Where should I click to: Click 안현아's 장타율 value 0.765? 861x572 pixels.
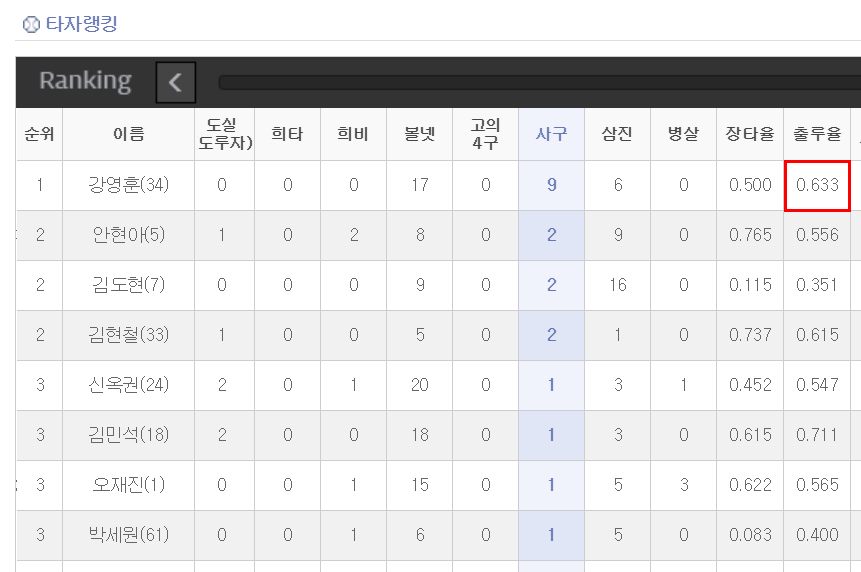[x=750, y=235]
